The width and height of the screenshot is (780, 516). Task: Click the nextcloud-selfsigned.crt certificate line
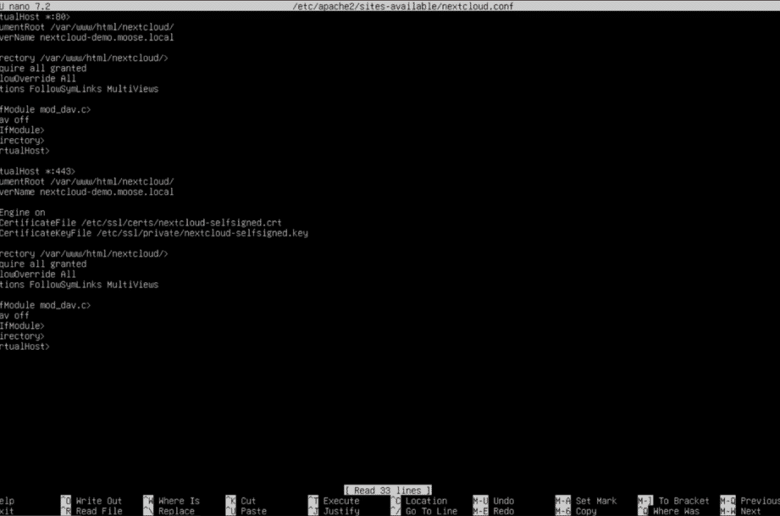coord(141,223)
